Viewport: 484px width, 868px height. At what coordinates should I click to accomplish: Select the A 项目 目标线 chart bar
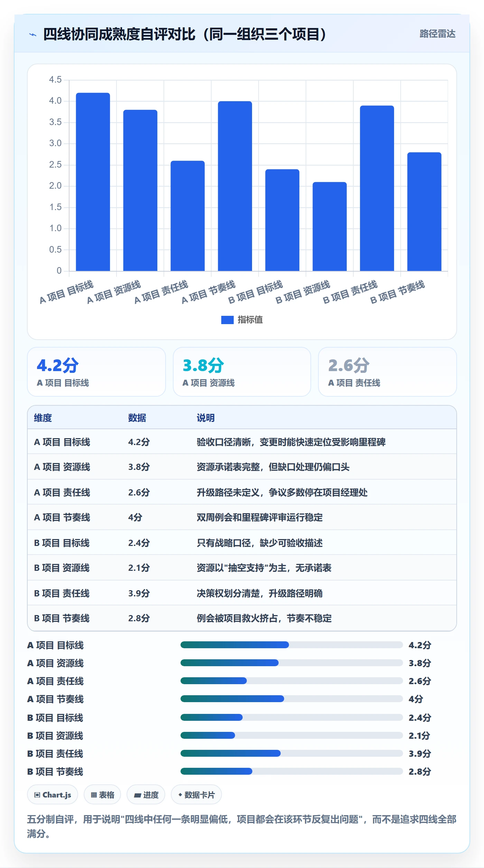pos(93,182)
